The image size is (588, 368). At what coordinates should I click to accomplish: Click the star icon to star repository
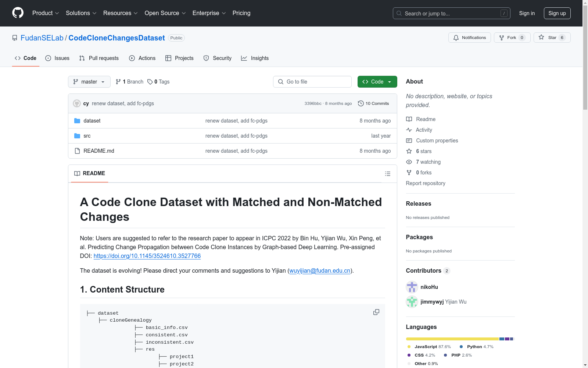pos(541,37)
